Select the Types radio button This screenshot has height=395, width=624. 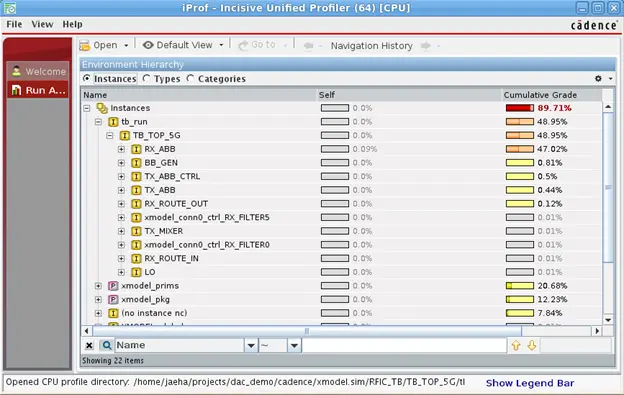coord(146,78)
